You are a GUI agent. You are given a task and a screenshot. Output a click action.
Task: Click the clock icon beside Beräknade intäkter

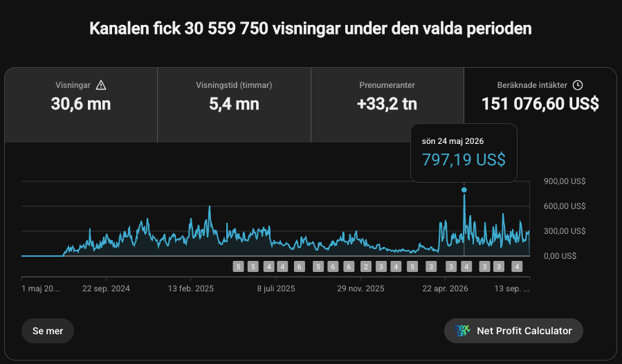[578, 85]
